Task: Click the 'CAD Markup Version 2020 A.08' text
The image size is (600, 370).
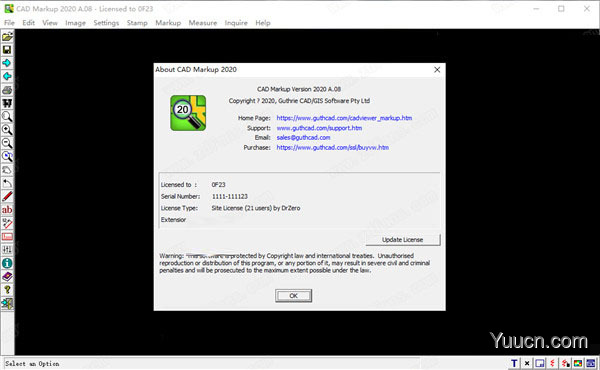Action: 299,89
